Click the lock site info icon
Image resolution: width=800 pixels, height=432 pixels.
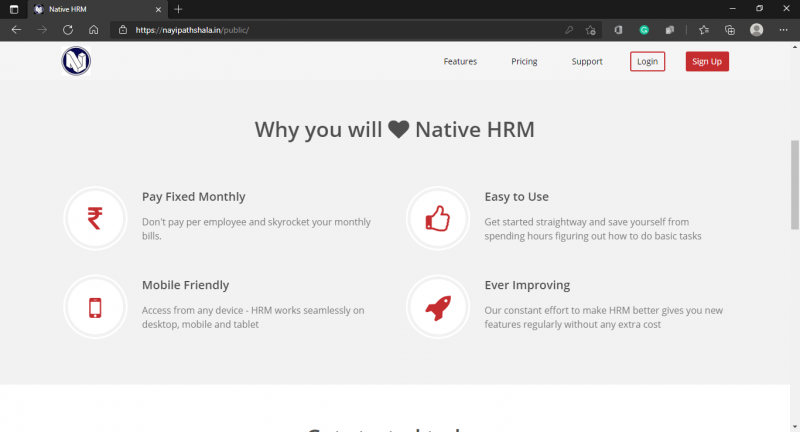(123, 30)
